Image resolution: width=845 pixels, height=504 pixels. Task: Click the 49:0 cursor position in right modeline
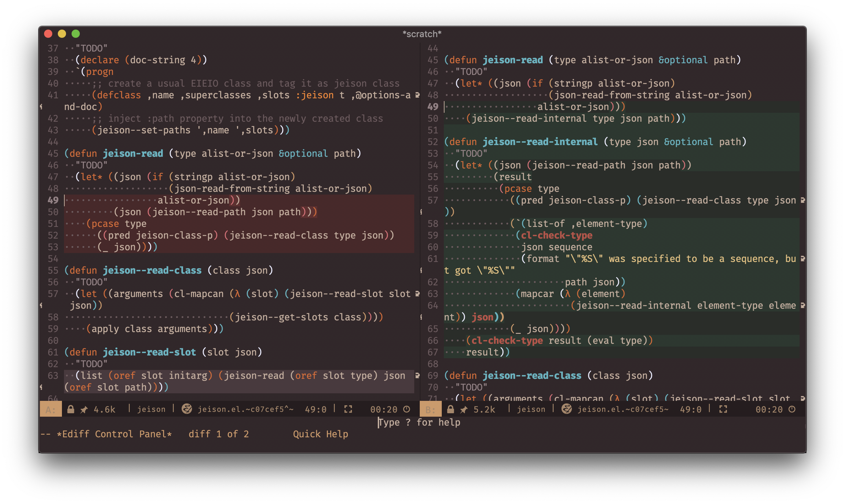[x=691, y=409]
